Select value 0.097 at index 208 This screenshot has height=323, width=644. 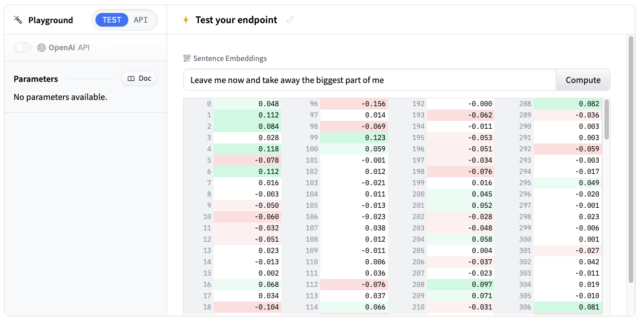pyautogui.click(x=461, y=285)
